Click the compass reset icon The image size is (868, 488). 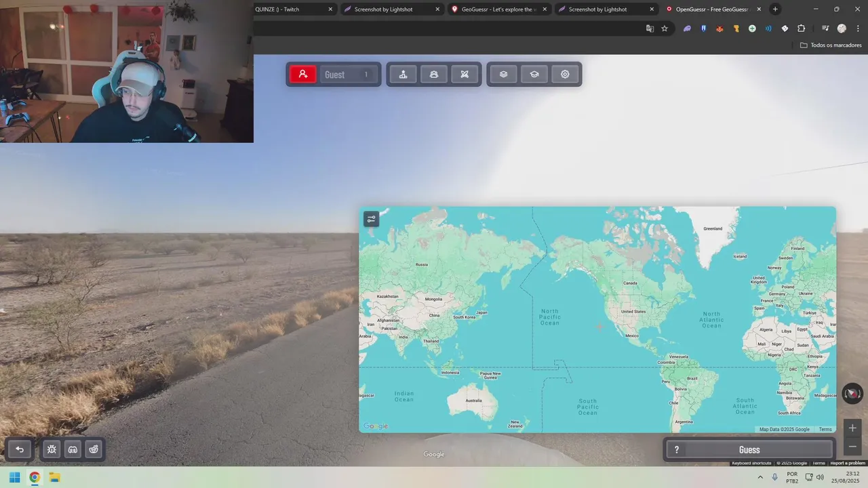tap(852, 393)
